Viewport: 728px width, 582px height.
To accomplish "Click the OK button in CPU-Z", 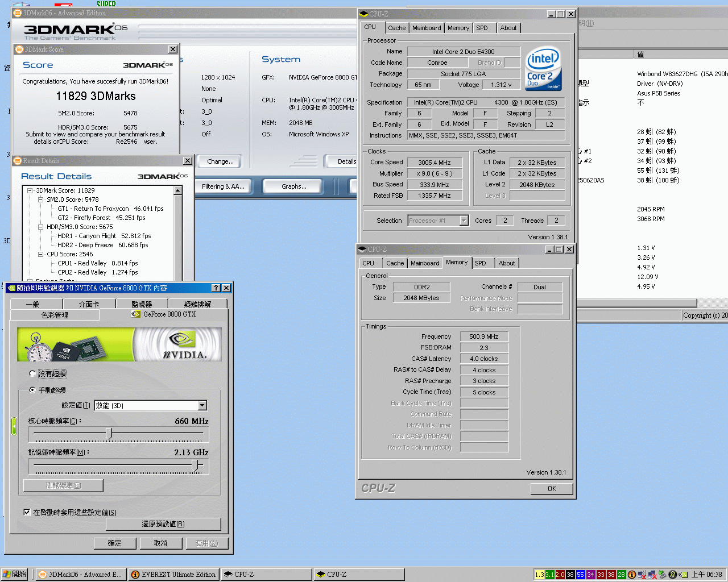I will (x=552, y=489).
